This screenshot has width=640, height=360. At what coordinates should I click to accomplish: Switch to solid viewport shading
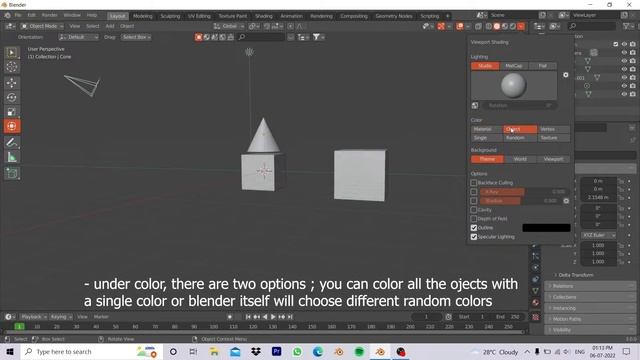tap(497, 26)
